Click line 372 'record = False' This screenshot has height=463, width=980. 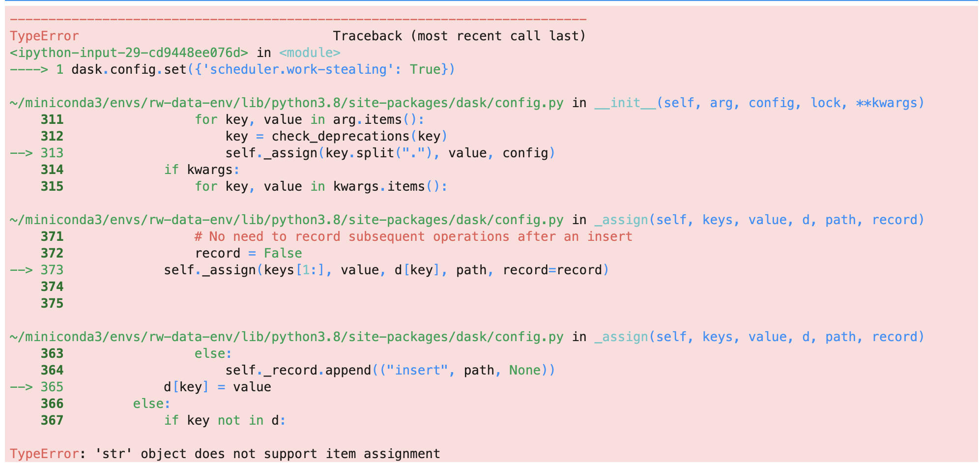[248, 253]
